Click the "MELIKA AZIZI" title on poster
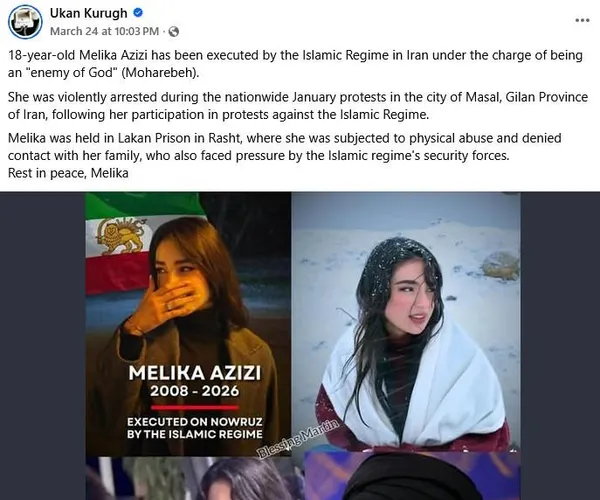This screenshot has height=500, width=600. (195, 373)
